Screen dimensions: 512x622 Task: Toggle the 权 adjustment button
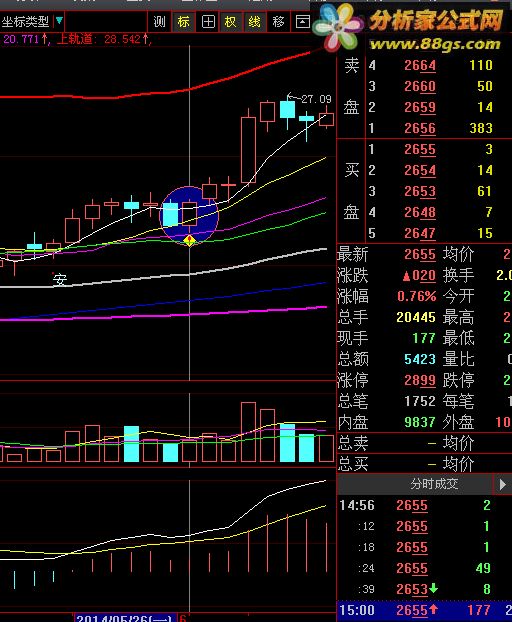click(231, 21)
